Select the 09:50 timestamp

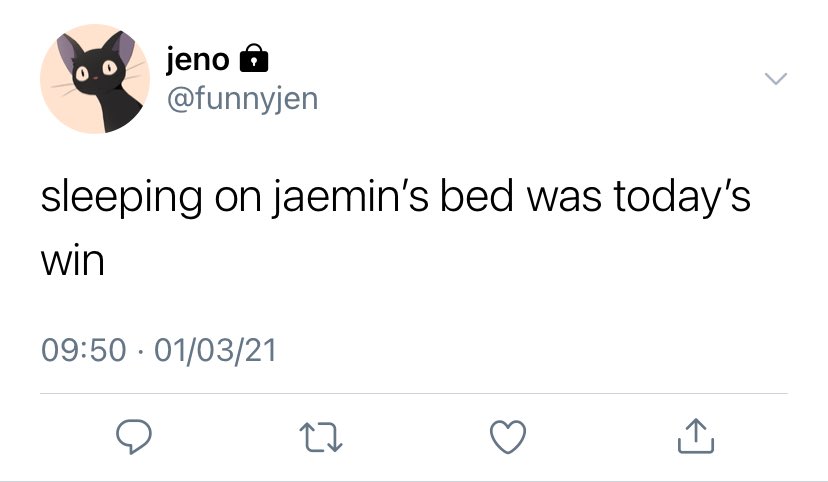tap(84, 350)
